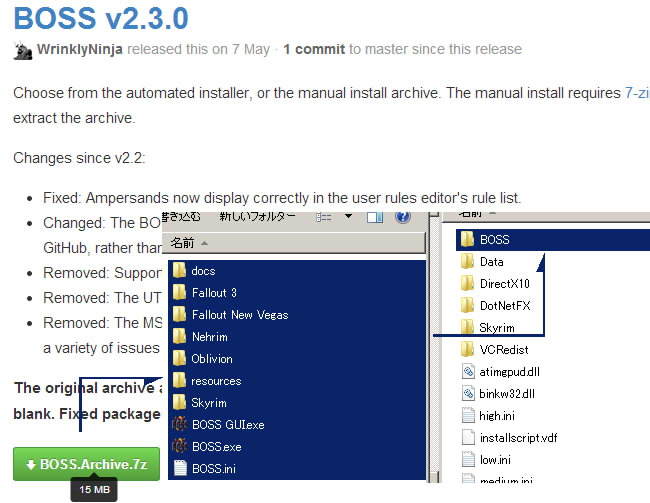Viewport: 650px width, 503px height.
Task: Sort by the 名前 column header
Action: [294, 243]
